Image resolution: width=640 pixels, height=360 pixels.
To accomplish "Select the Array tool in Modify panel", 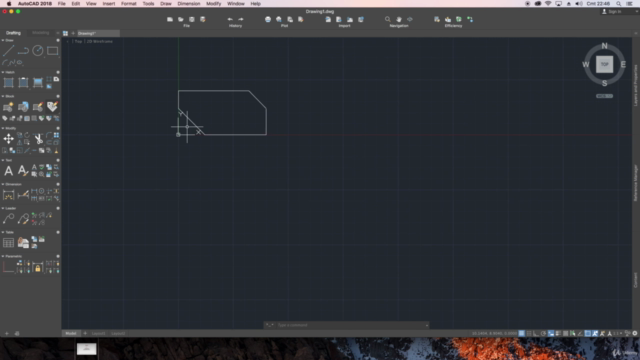I will [x=56, y=135].
